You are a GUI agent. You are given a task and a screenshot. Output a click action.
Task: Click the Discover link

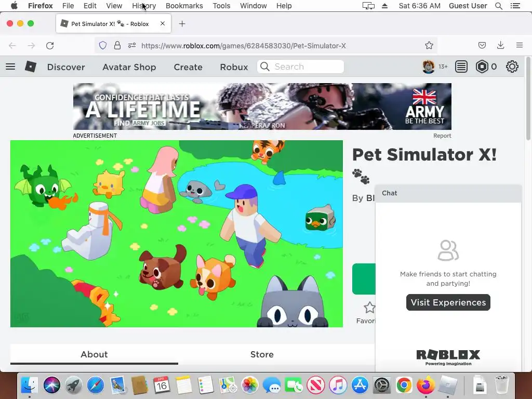click(x=66, y=67)
